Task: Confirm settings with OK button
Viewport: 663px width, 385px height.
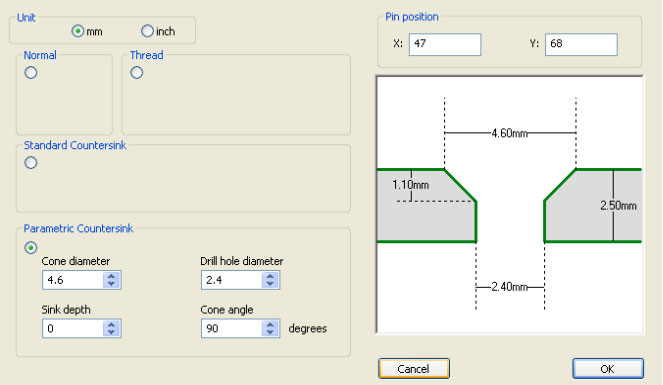Action: coord(608,369)
